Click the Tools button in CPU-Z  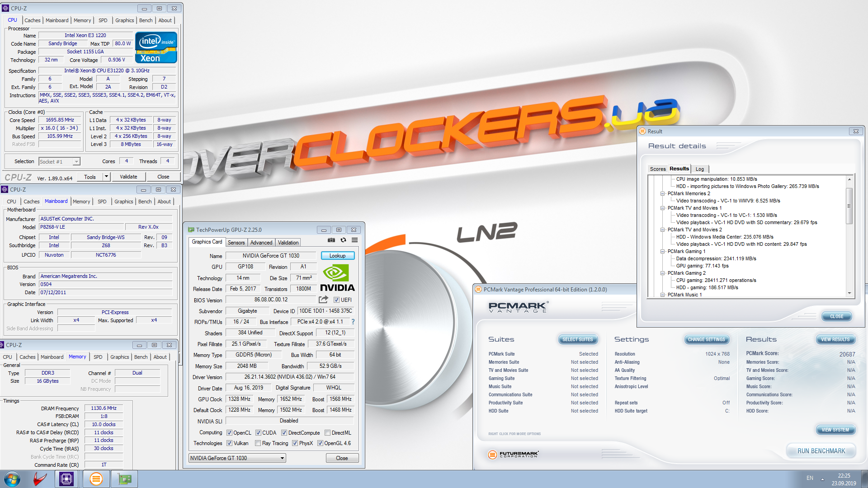[x=90, y=177]
